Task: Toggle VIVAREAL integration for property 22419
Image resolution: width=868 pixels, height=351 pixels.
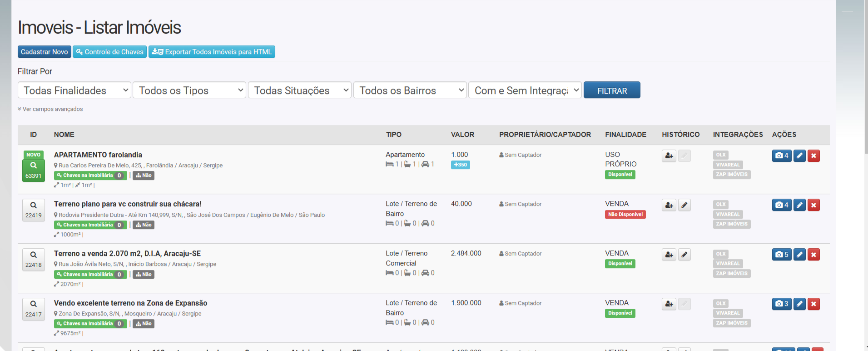Action: click(x=728, y=214)
